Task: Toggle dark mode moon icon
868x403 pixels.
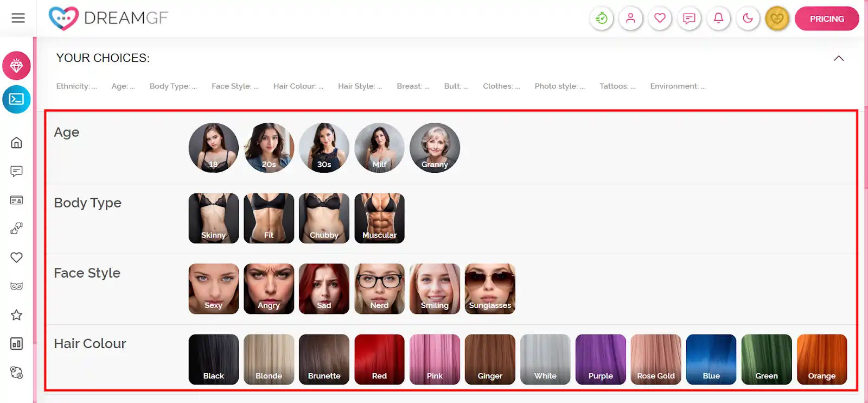Action: [748, 18]
